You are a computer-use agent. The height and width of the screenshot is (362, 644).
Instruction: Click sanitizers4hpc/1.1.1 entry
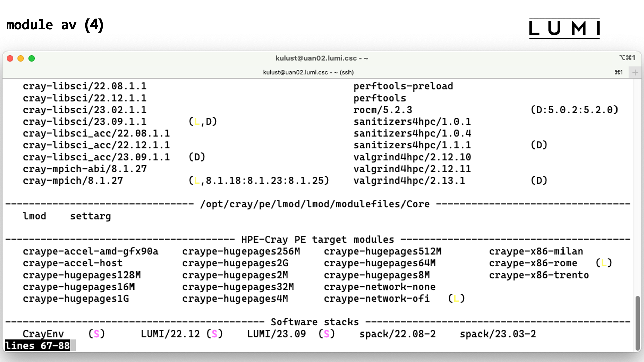click(412, 145)
